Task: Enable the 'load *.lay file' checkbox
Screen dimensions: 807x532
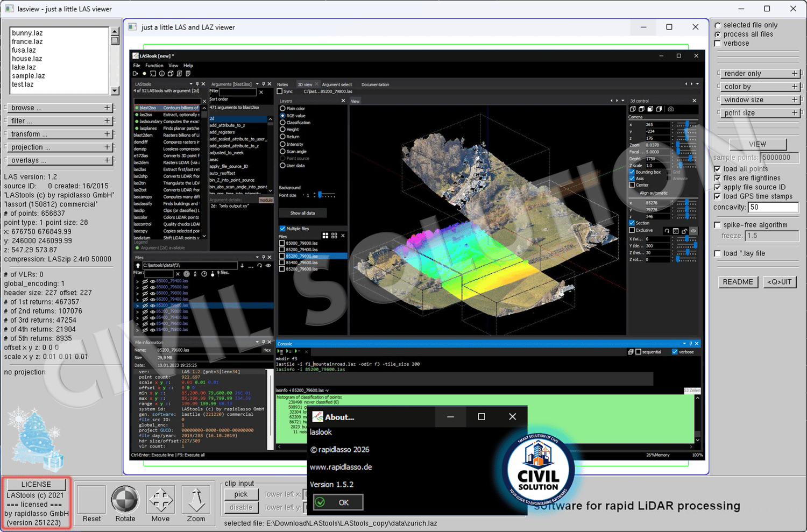Action: tap(717, 253)
